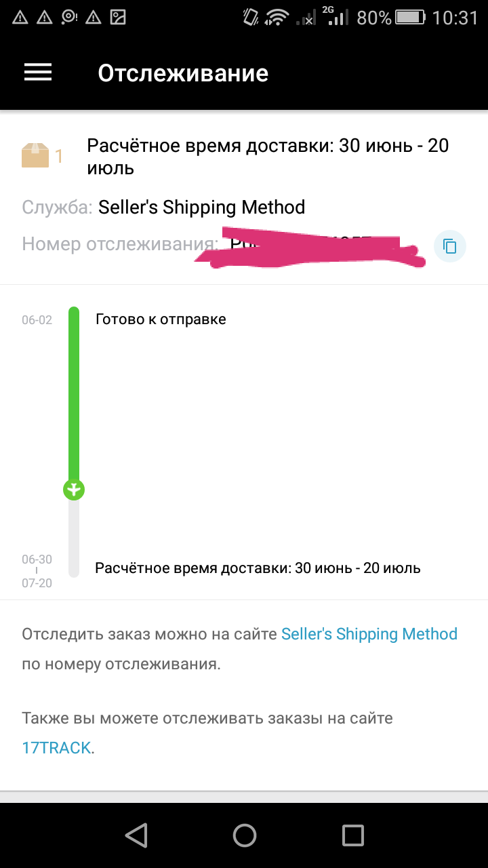
Task: Open the hamburger navigation menu
Action: coord(38,73)
